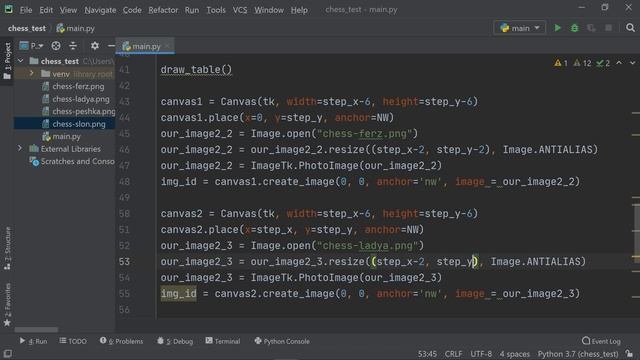Click the locate file target icon
Image resolution: width=640 pixels, height=360 pixels.
(56, 46)
